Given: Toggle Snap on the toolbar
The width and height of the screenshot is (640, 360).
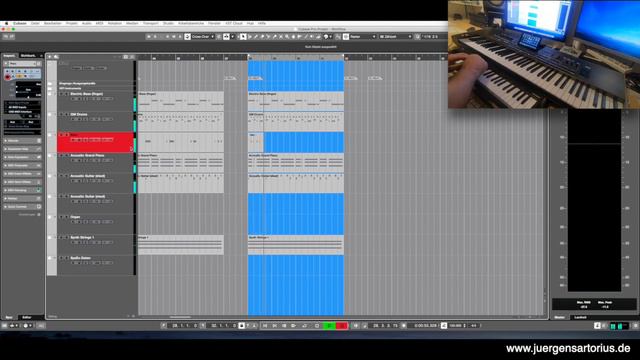Looking at the screenshot, I should pyautogui.click(x=346, y=37).
